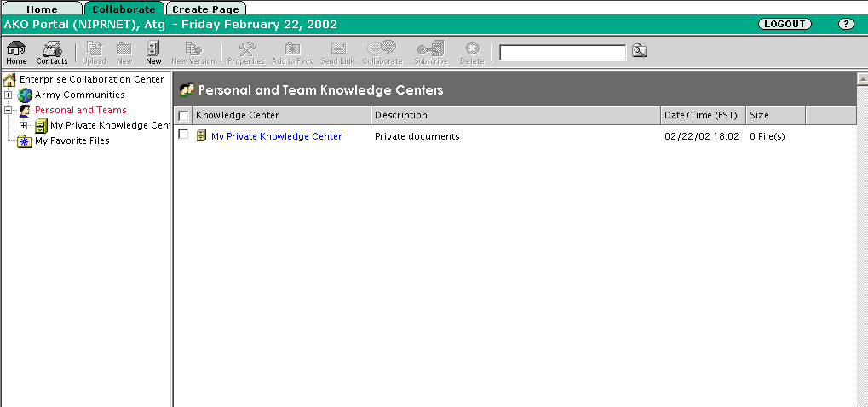The width and height of the screenshot is (868, 407).
Task: Click the Subscribe toolbar icon
Action: point(430,51)
